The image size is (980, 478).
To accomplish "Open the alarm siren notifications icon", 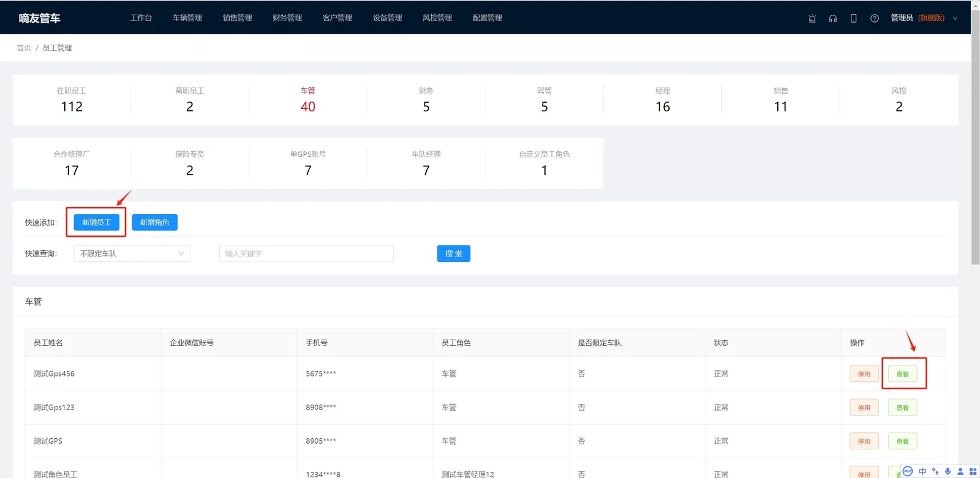I will coord(812,18).
